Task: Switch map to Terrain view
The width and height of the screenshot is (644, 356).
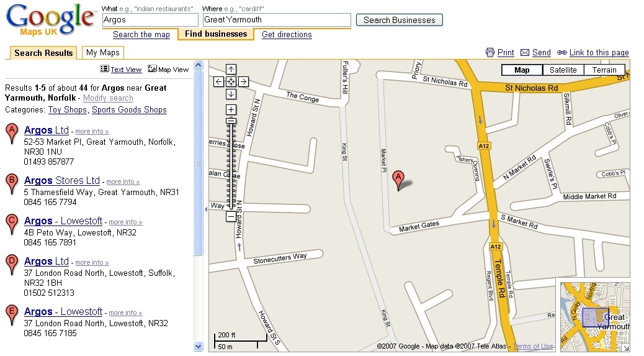Action: (604, 70)
